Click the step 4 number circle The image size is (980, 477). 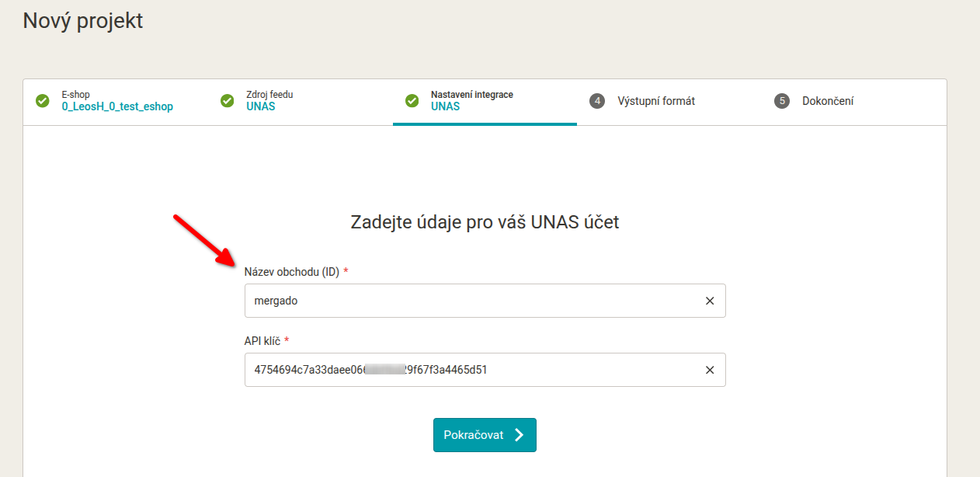(x=597, y=101)
